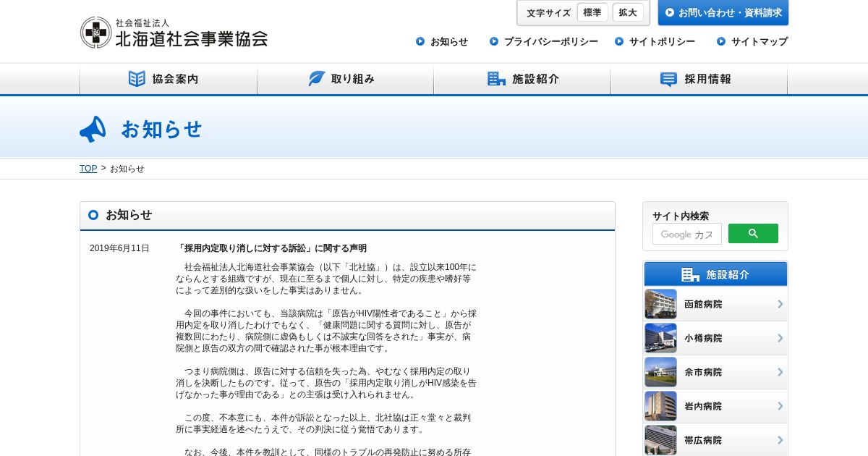Set font size to 拡大
The height and width of the screenshot is (456, 868).
coord(628,12)
